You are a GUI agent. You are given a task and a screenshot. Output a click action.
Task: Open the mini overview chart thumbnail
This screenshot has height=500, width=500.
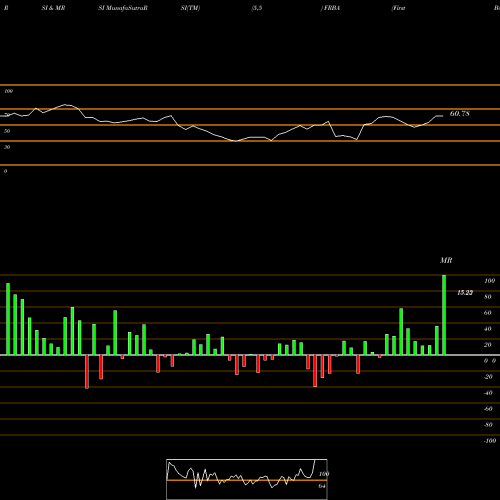[247, 479]
